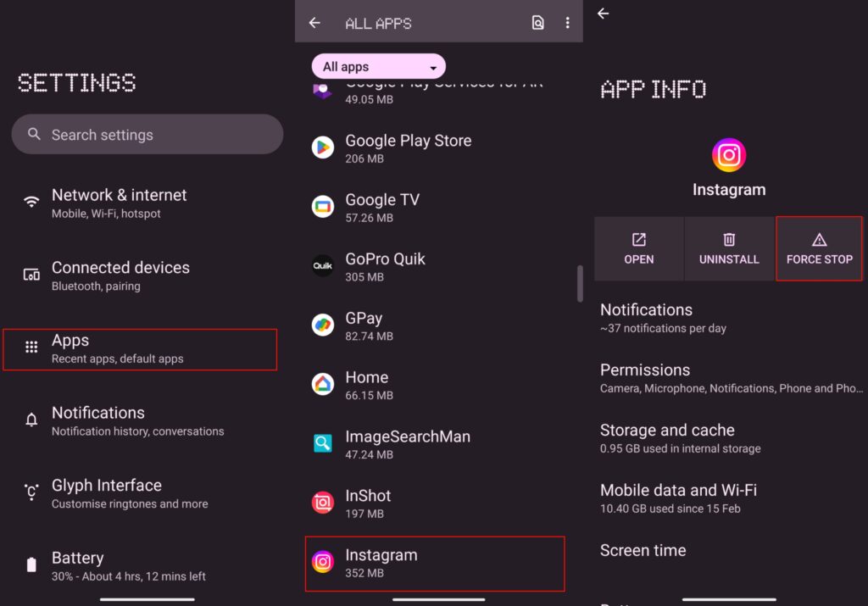Open Google TV app entry
Screen dimensions: 868x606
438,208
